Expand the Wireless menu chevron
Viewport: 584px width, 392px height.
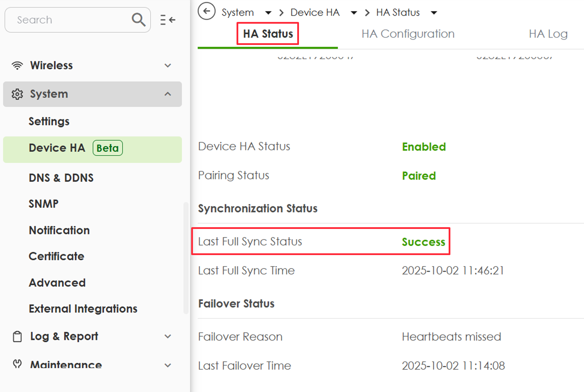pyautogui.click(x=168, y=66)
